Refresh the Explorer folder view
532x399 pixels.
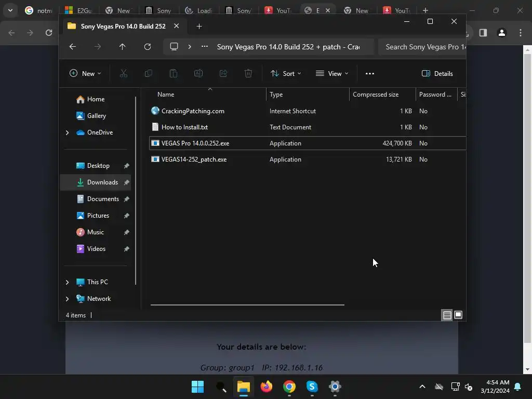tap(147, 46)
